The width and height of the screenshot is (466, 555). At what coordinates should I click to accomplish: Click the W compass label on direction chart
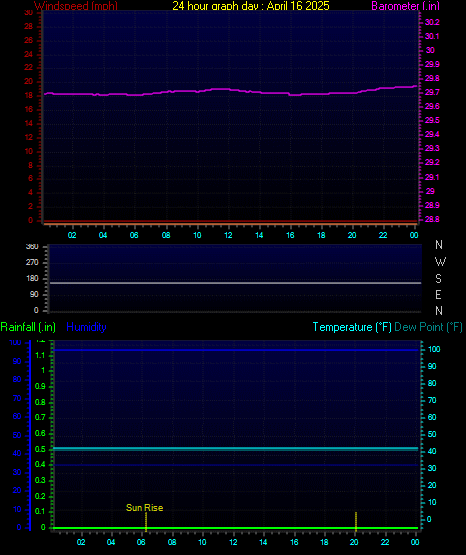point(440,262)
